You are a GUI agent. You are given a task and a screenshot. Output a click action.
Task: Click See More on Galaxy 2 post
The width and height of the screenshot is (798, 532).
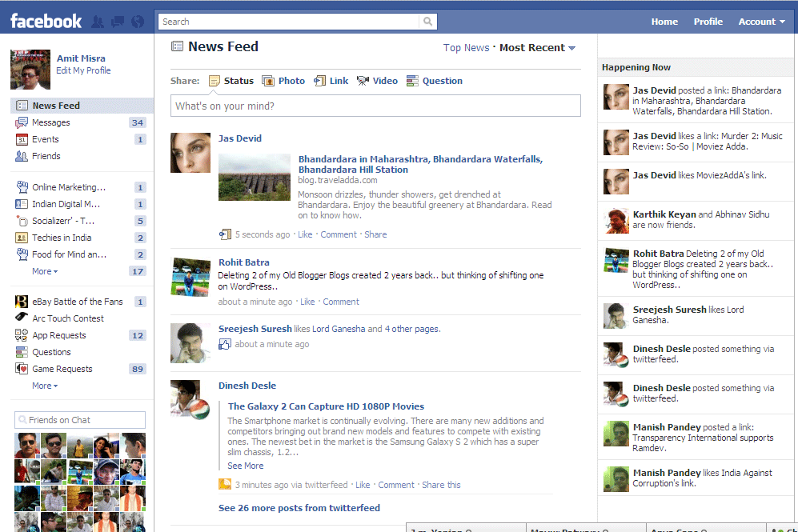coord(245,466)
